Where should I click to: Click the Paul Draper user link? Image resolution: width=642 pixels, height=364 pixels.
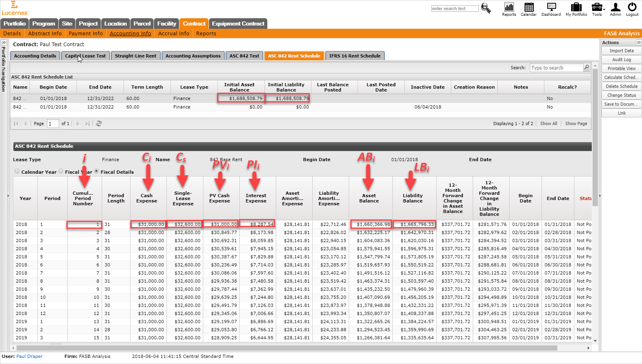coord(29,356)
